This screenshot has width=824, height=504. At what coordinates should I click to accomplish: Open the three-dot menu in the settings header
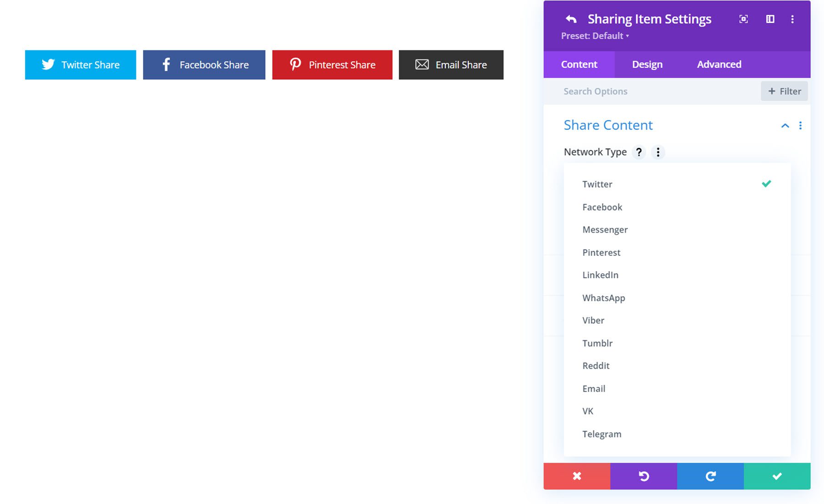coord(792,19)
